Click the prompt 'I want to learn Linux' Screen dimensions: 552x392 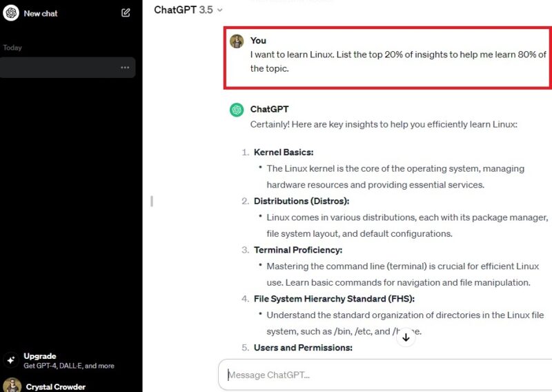pos(398,61)
